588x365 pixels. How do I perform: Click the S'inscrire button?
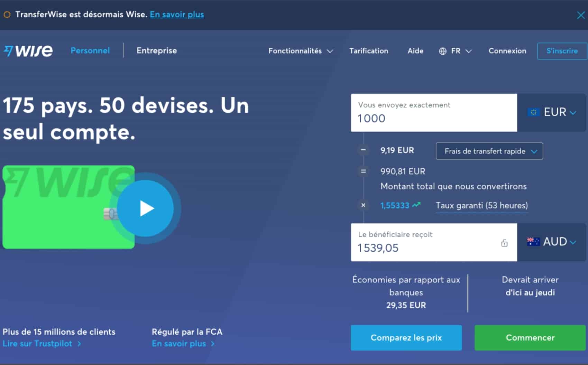pos(562,51)
